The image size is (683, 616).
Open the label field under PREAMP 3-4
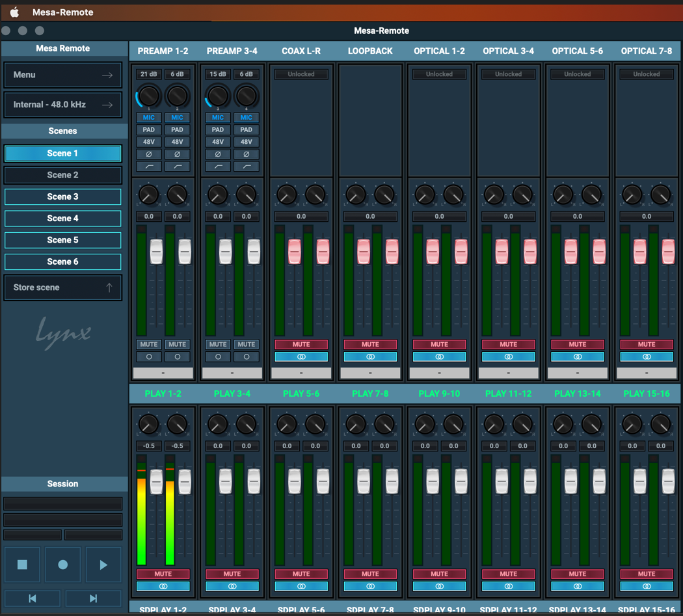point(232,373)
